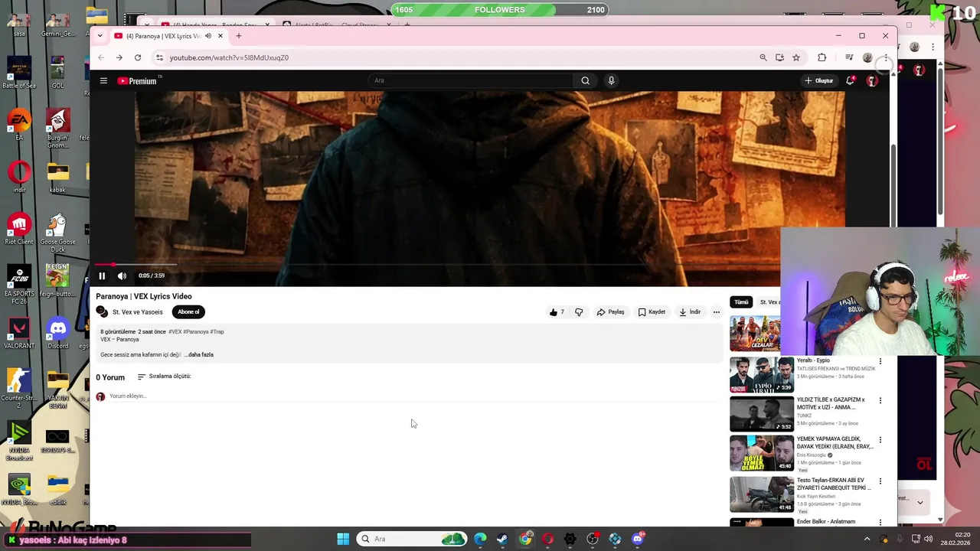
Task: Click the channel avatar beside St. Vex
Action: point(102,311)
